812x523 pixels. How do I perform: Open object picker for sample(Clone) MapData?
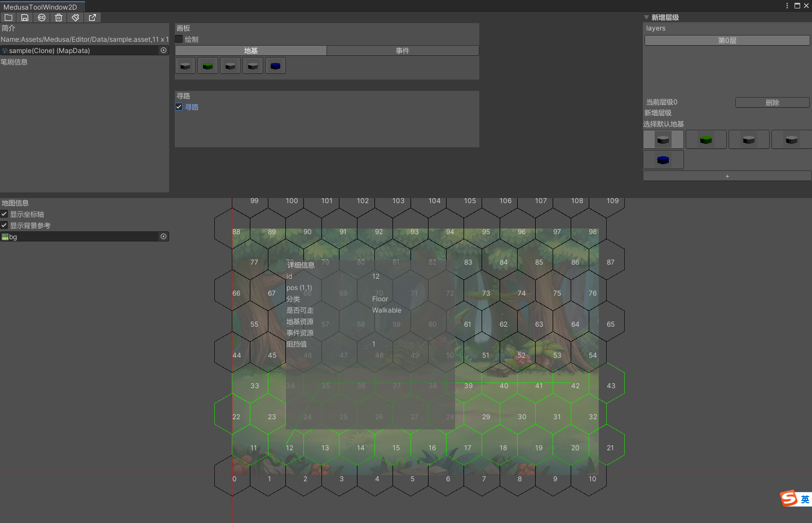point(164,50)
